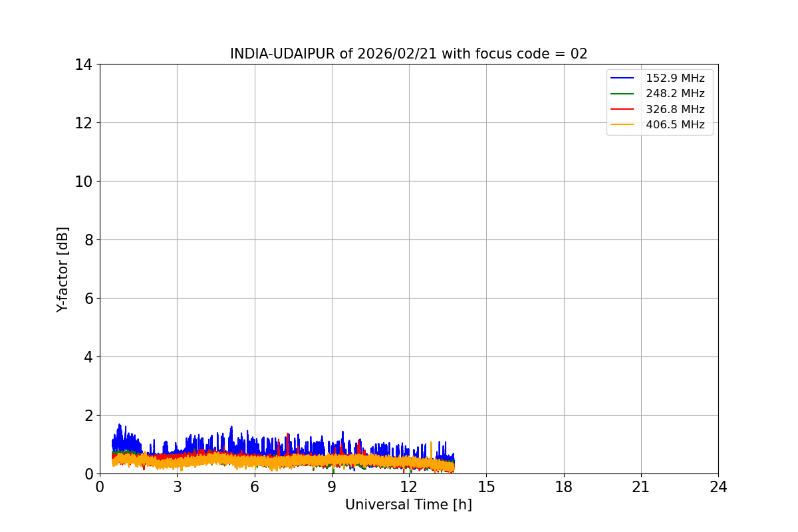The image size is (798, 532).
Task: Click the Universal Time [h] axis label
Action: click(408, 505)
